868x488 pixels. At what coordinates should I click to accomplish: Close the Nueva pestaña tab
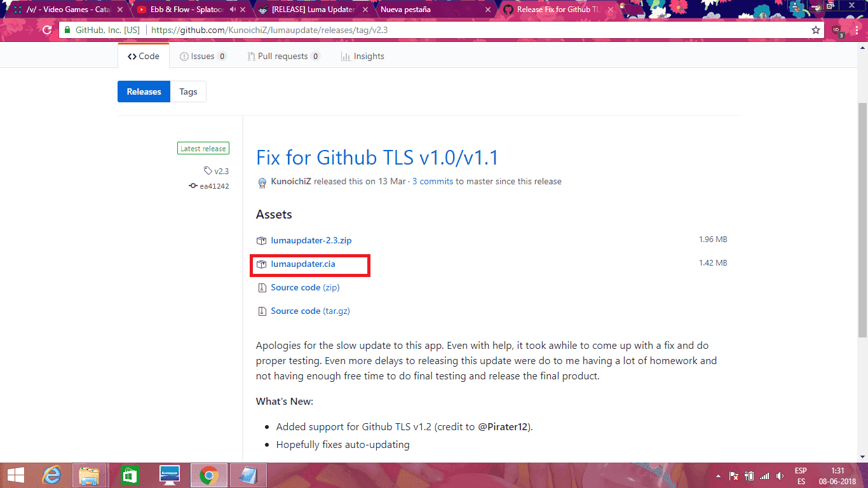[x=487, y=10]
